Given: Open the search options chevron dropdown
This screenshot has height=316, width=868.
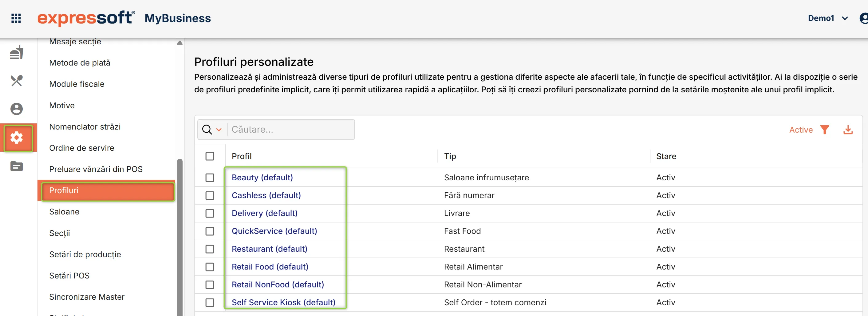Looking at the screenshot, I should pyautogui.click(x=219, y=130).
